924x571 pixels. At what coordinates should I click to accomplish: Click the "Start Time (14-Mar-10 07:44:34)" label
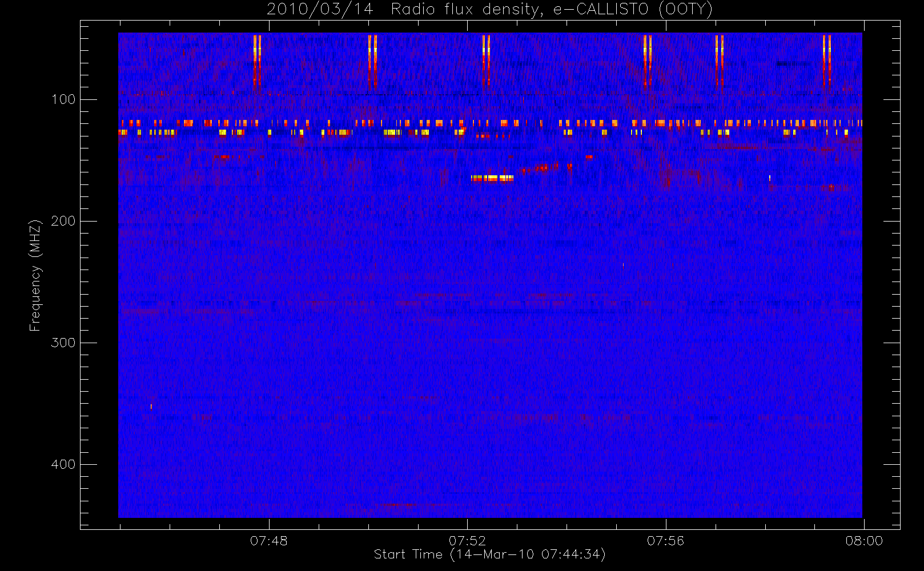(x=489, y=554)
